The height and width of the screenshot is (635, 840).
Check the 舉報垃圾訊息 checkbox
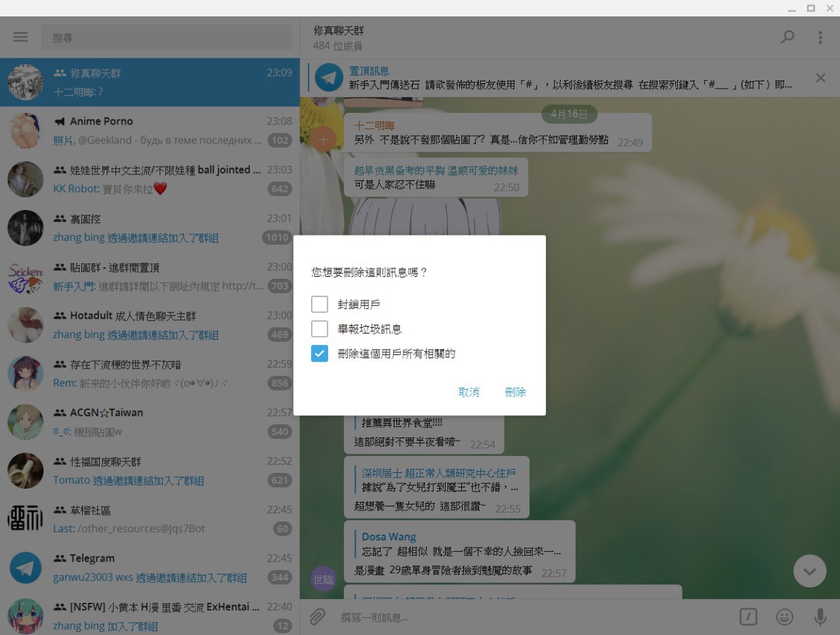(320, 329)
